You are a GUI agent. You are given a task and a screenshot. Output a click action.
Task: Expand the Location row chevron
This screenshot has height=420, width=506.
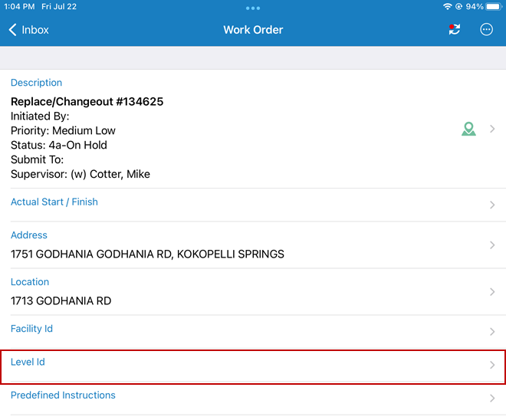pos(492,292)
